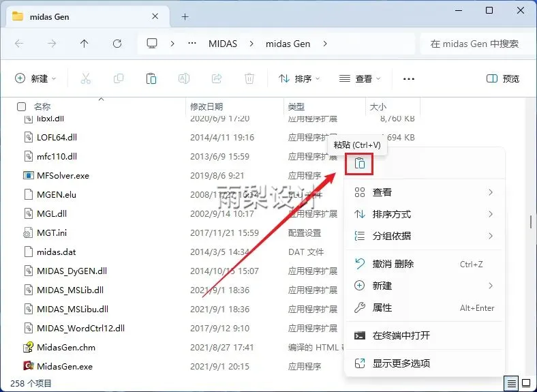This screenshot has height=392, width=537.
Task: Click the MidasGen.exe application icon
Action: (x=28, y=366)
